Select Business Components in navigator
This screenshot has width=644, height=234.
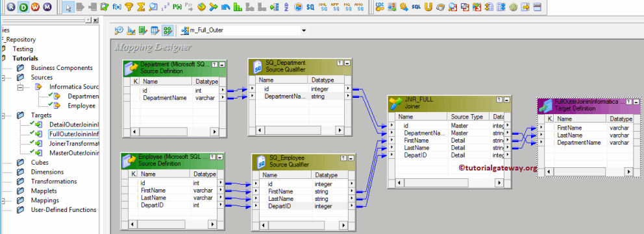point(62,67)
